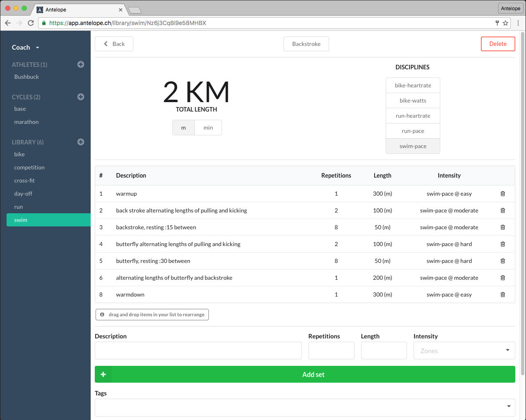Select swim-pace discipline
Screen dimensions: 526x420
(413, 146)
